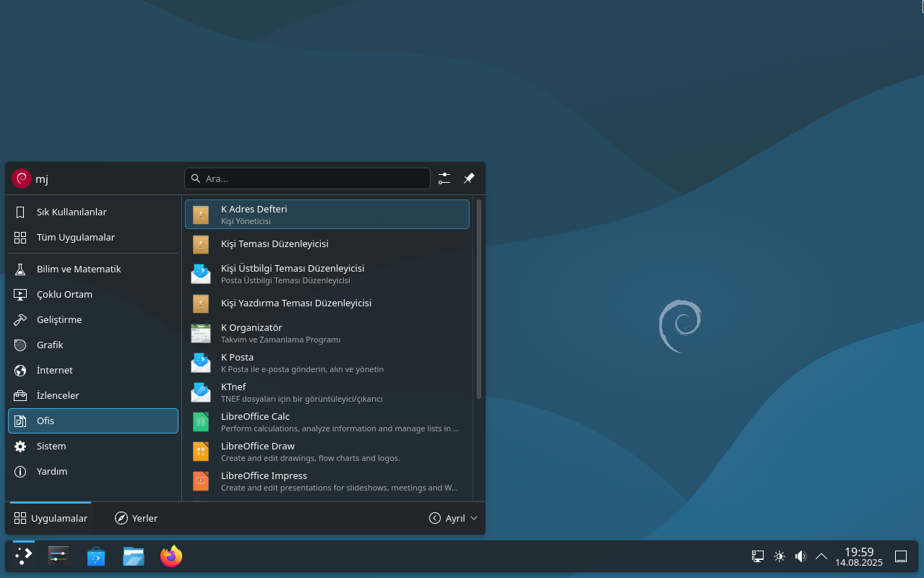
Task: Click application list vertical scrollbar
Action: tap(478, 299)
